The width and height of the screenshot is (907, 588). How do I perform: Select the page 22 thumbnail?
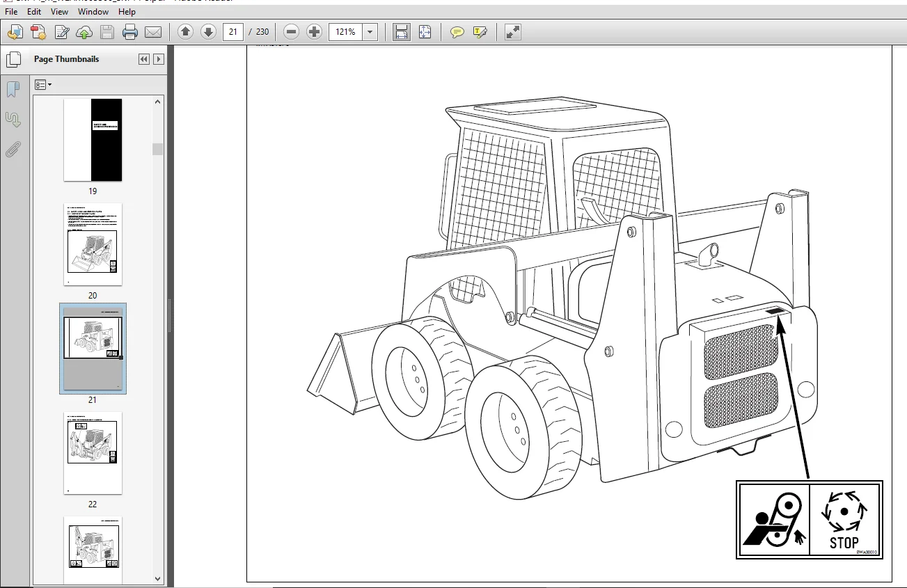(x=93, y=453)
